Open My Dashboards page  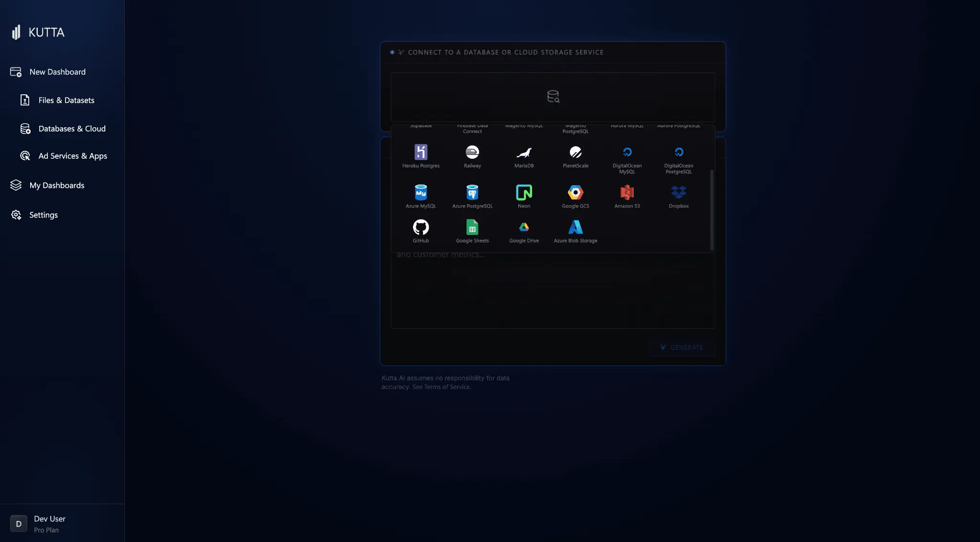pyautogui.click(x=57, y=185)
